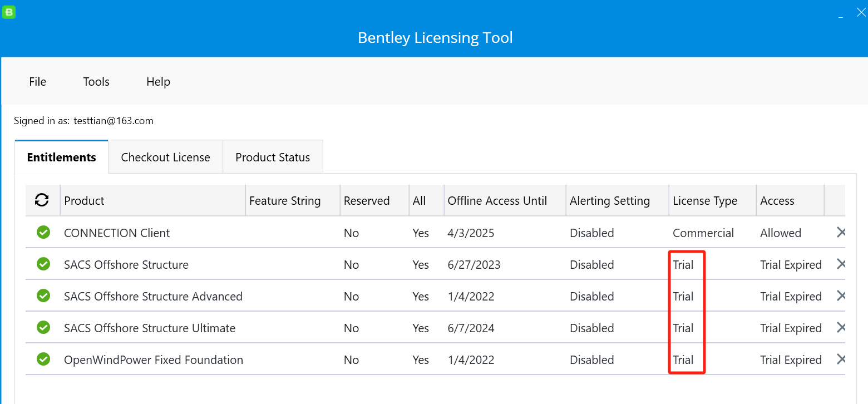Viewport: 868px width, 404px height.
Task: Switch to the Product Status tab
Action: pos(273,156)
